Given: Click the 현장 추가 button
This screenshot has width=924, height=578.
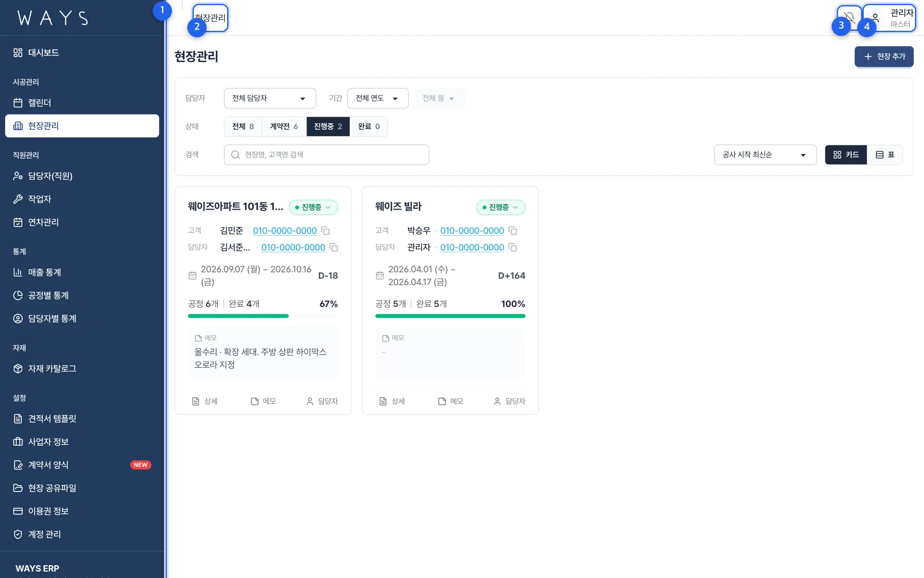Looking at the screenshot, I should point(884,57).
